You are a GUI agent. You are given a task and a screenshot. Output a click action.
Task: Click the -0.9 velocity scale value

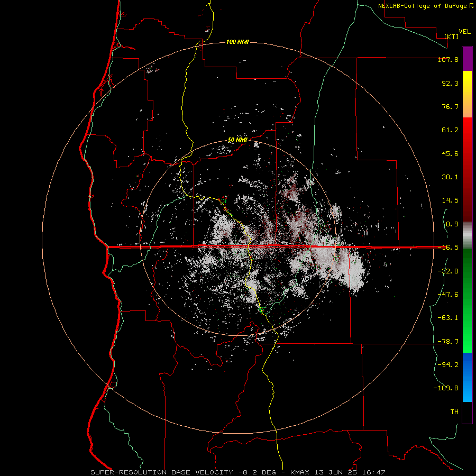[450, 224]
